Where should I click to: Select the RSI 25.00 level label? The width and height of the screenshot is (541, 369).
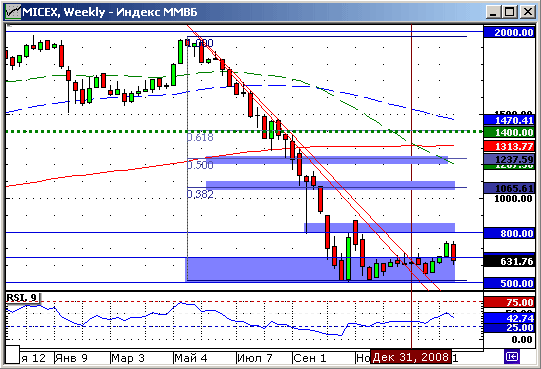(509, 327)
